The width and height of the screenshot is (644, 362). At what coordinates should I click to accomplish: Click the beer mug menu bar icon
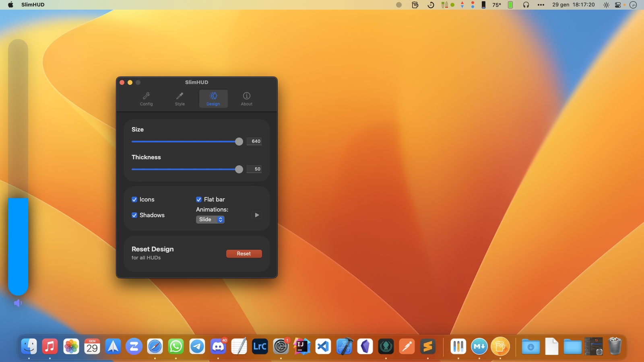[x=415, y=5]
